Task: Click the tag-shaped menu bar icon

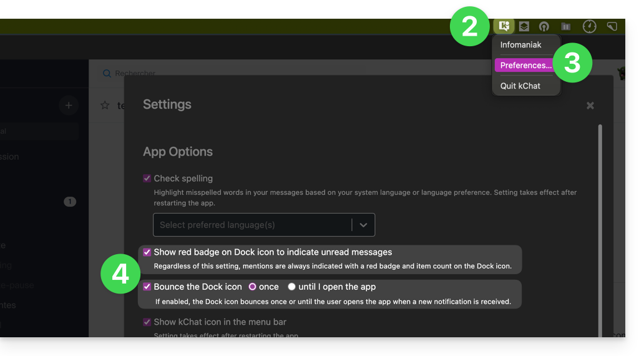Action: 612,26
